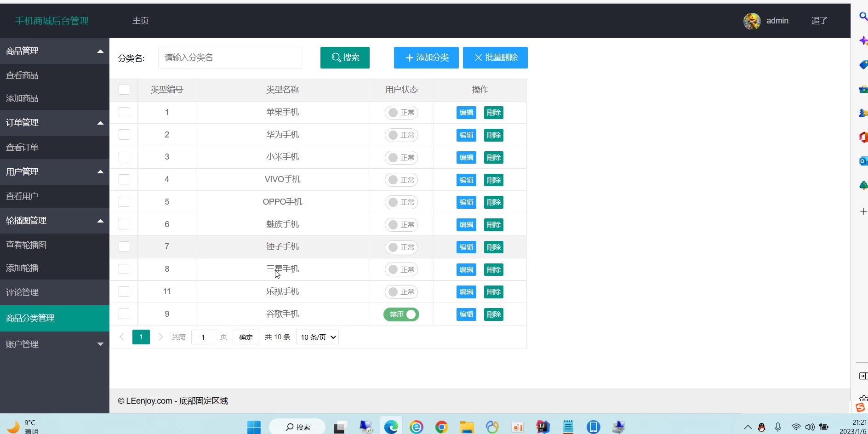Show hidden tray icons chevron
Image resolution: width=868 pixels, height=434 pixels.
click(748, 427)
